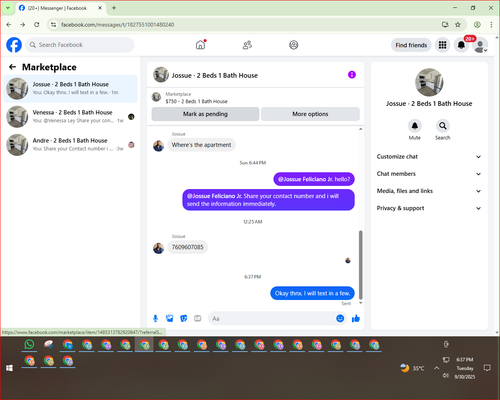The height and width of the screenshot is (400, 500).
Task: Show hidden system tray icons
Action: click(x=436, y=368)
